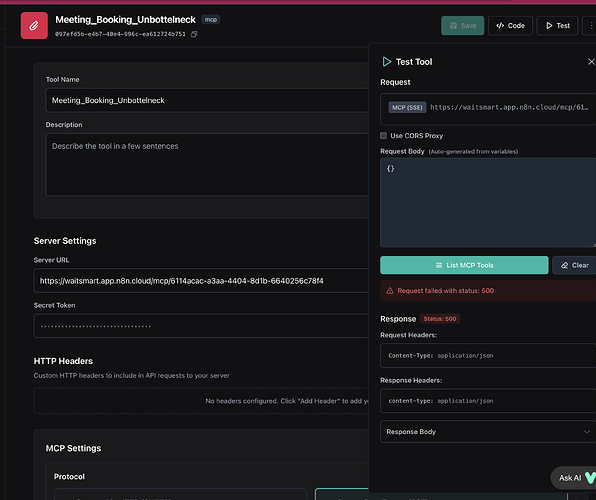The width and height of the screenshot is (596, 500).
Task: Click the MCP (SSE) badge in Request
Action: tap(407, 108)
